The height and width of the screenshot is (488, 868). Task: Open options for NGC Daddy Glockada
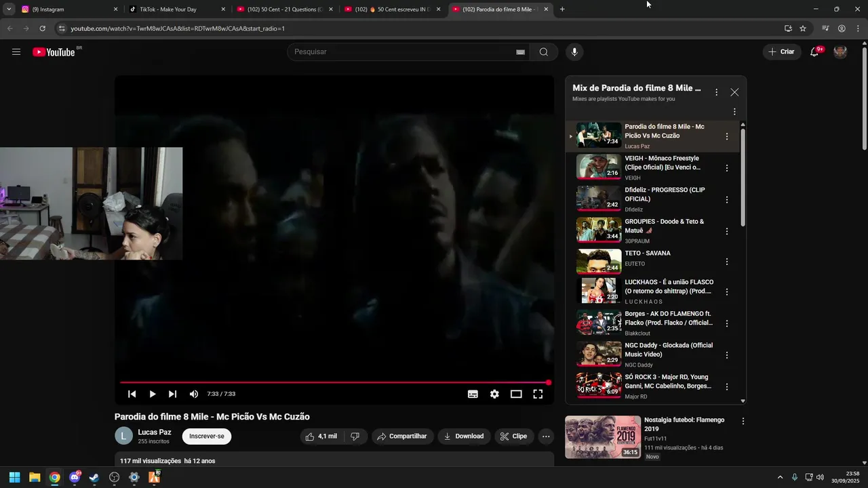(727, 355)
